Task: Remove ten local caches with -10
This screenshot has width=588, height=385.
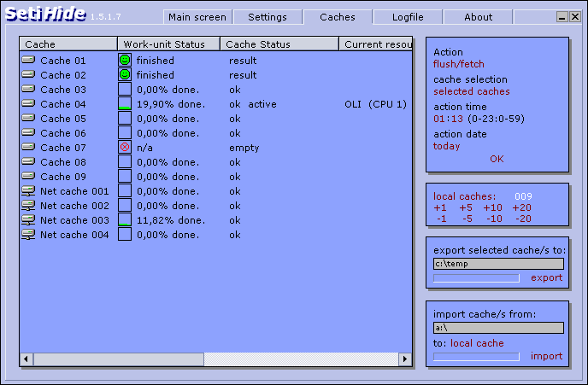Action: click(494, 219)
